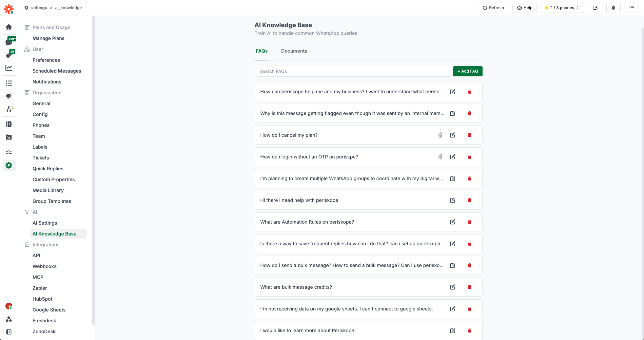The width and height of the screenshot is (644, 340).
Task: Click the user avatar in rail
Action: coord(9,306)
